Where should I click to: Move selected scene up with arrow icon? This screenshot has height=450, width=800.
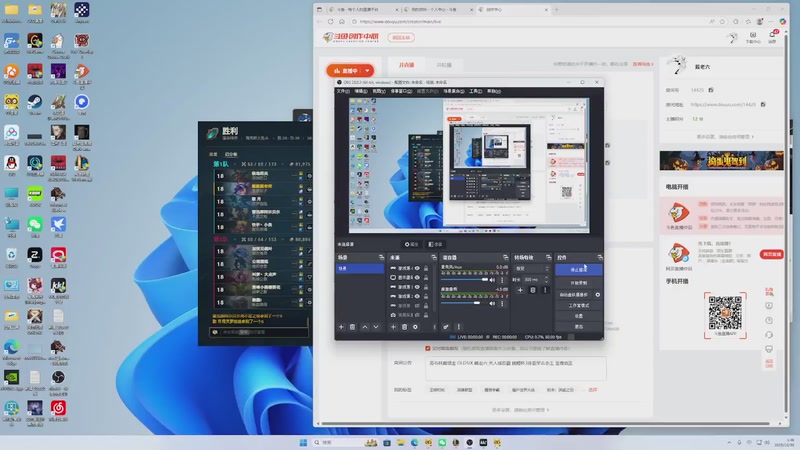tap(365, 327)
